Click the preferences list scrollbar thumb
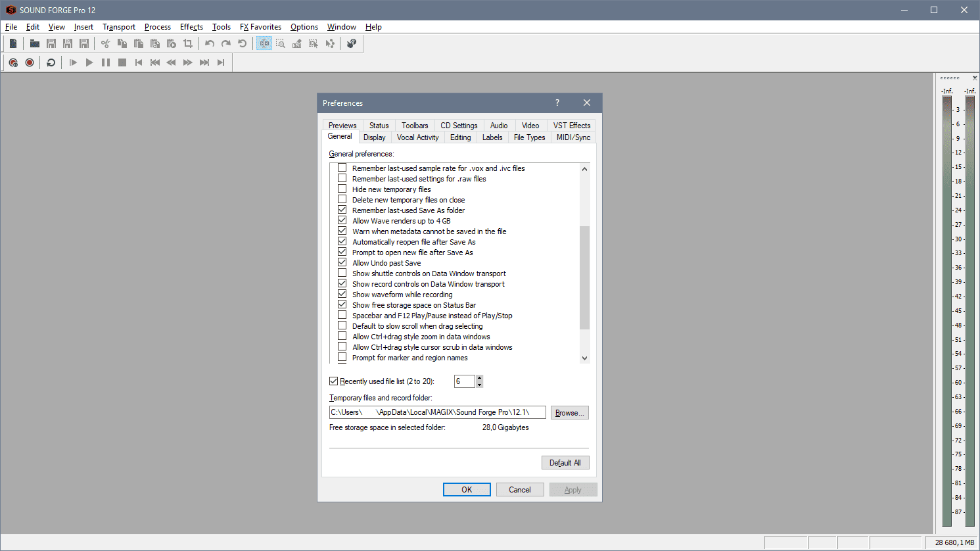 [x=584, y=277]
